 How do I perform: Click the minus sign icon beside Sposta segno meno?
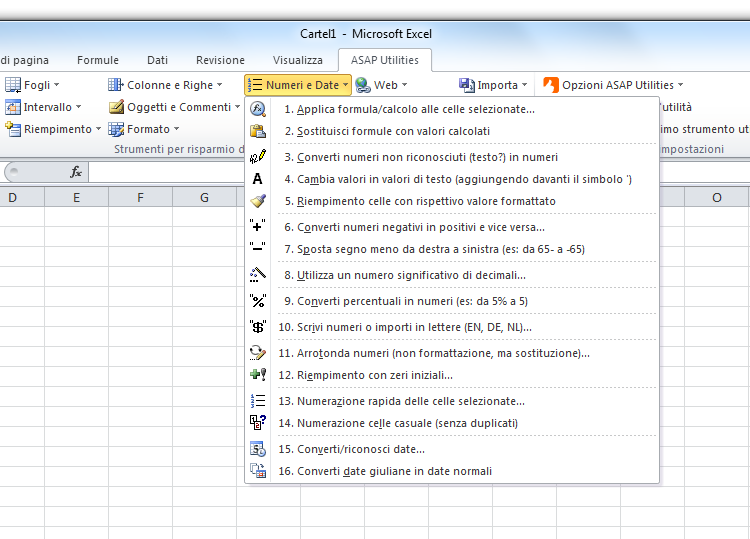click(x=258, y=248)
